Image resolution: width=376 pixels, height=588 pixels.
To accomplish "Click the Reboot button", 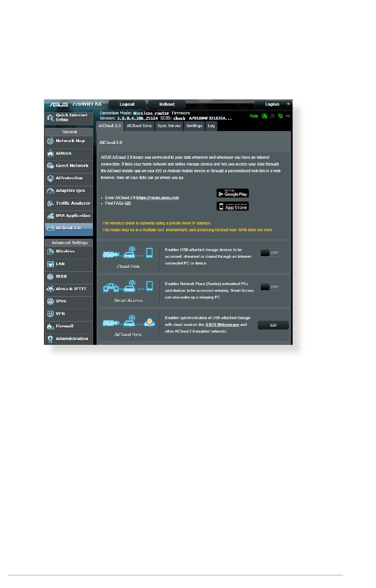I will (167, 105).
